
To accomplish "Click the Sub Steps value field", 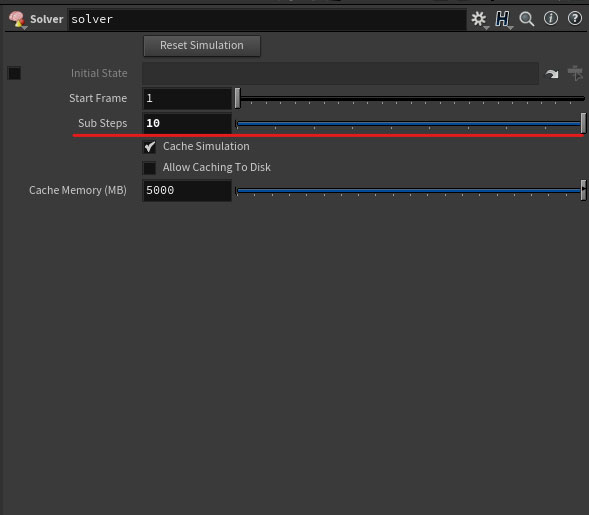I will coord(187,123).
